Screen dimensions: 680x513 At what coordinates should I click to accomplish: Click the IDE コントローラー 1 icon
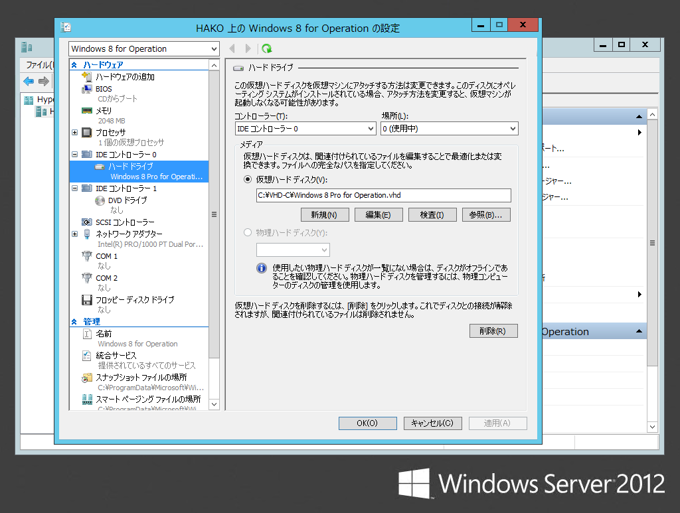[x=87, y=188]
